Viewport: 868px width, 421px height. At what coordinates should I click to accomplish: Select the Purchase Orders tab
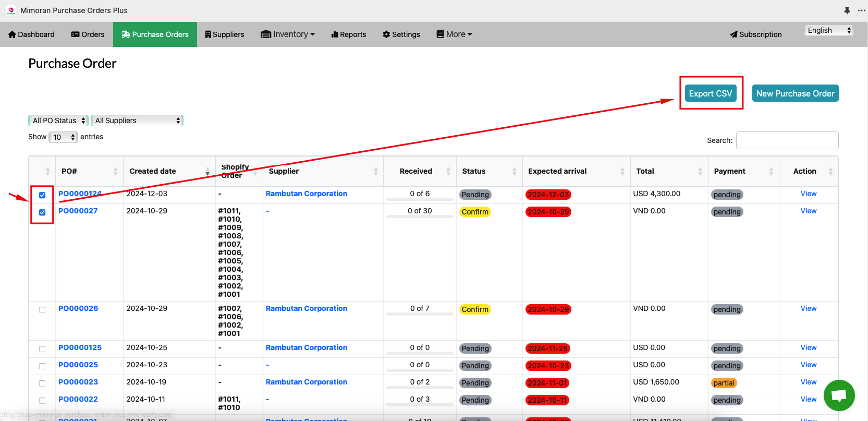pos(155,34)
